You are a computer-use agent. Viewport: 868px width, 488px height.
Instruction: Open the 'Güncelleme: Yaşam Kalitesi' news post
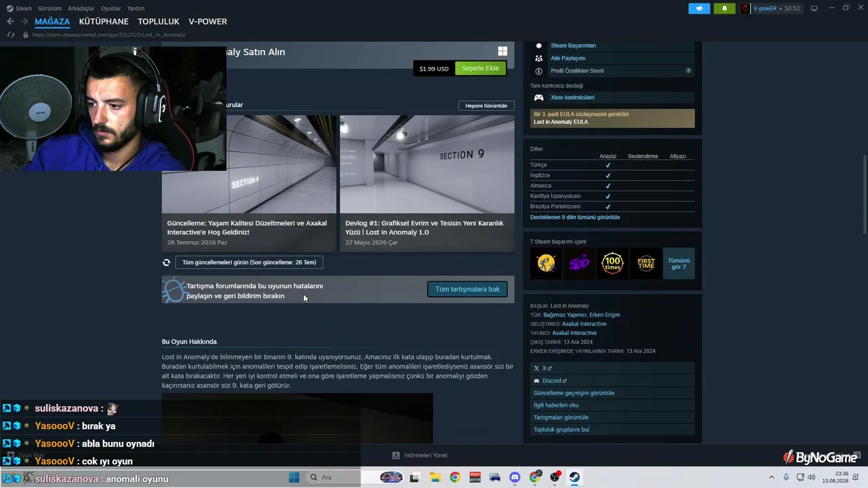coord(247,228)
